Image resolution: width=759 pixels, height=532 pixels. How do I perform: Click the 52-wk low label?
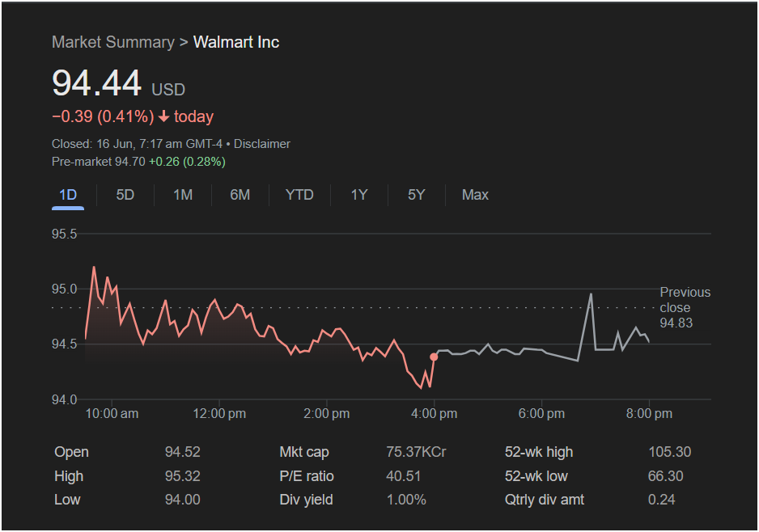click(536, 476)
